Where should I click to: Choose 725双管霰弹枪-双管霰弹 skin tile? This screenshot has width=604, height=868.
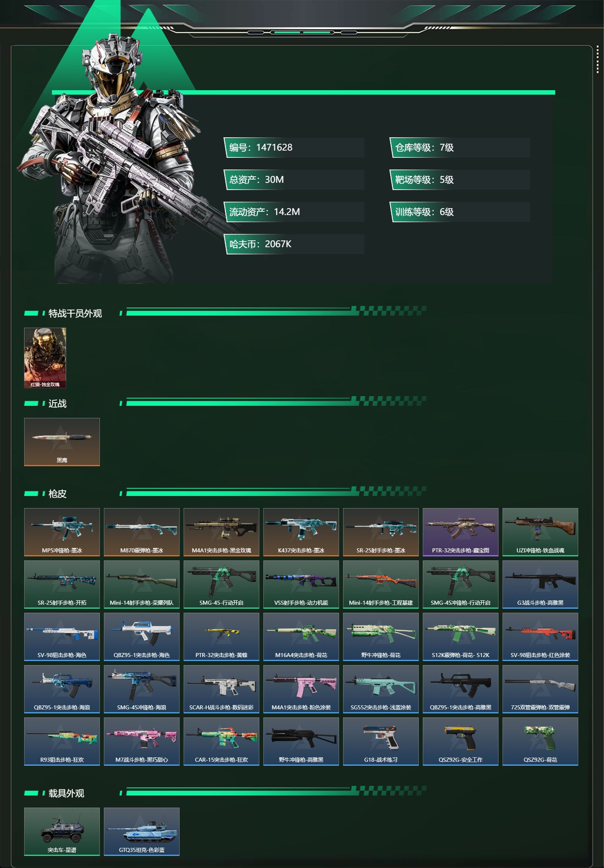point(540,689)
